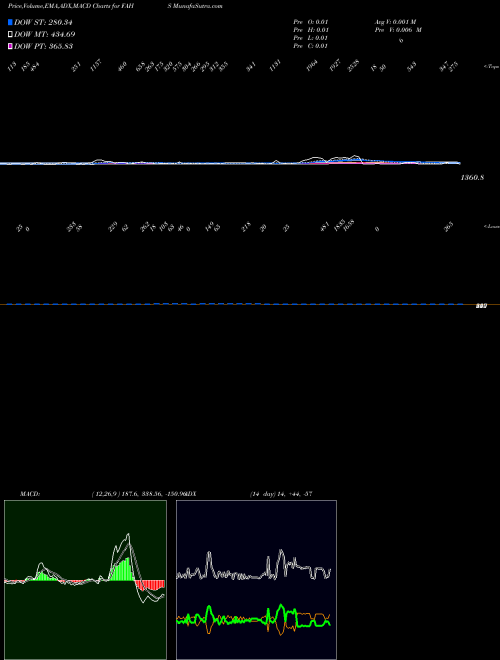Click the blue dotted volume line
This screenshot has height=660, width=500.
pyautogui.click(x=235, y=303)
